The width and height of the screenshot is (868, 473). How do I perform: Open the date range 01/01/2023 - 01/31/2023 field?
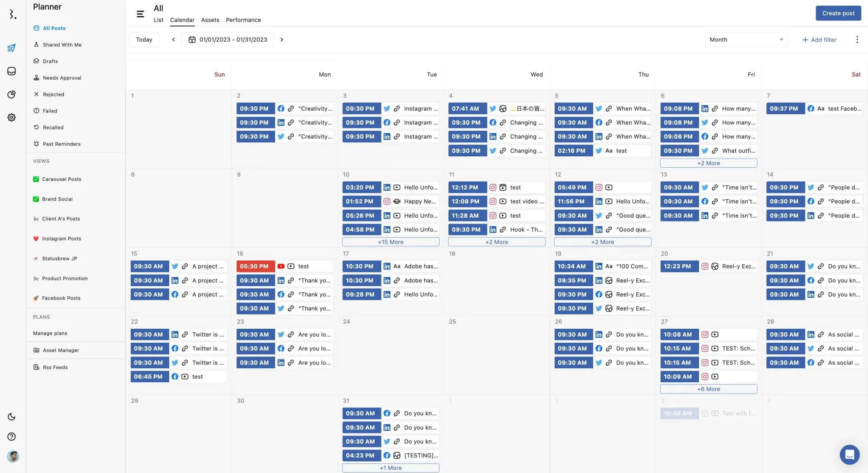point(228,40)
